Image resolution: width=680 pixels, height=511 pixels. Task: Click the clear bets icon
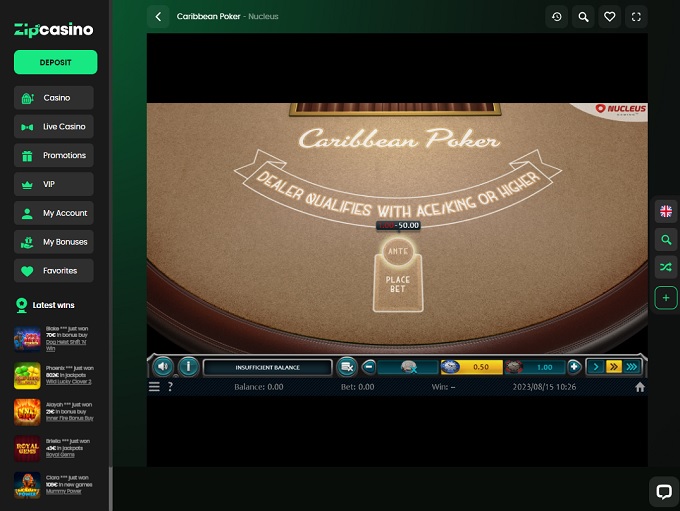coord(346,367)
